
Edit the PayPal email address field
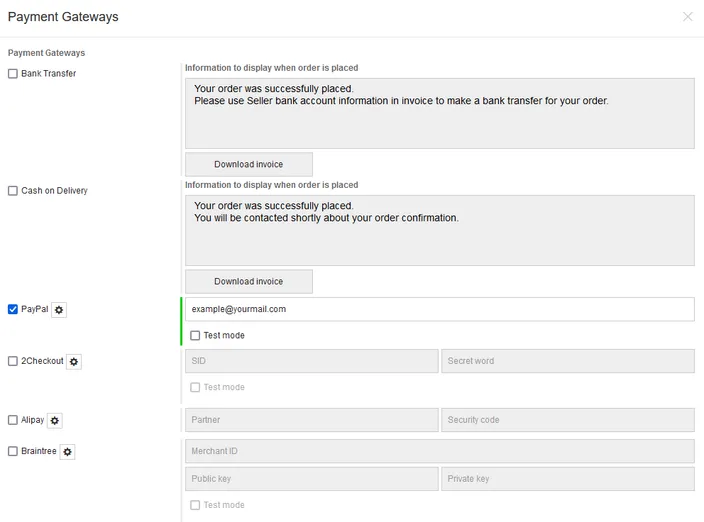click(440, 309)
